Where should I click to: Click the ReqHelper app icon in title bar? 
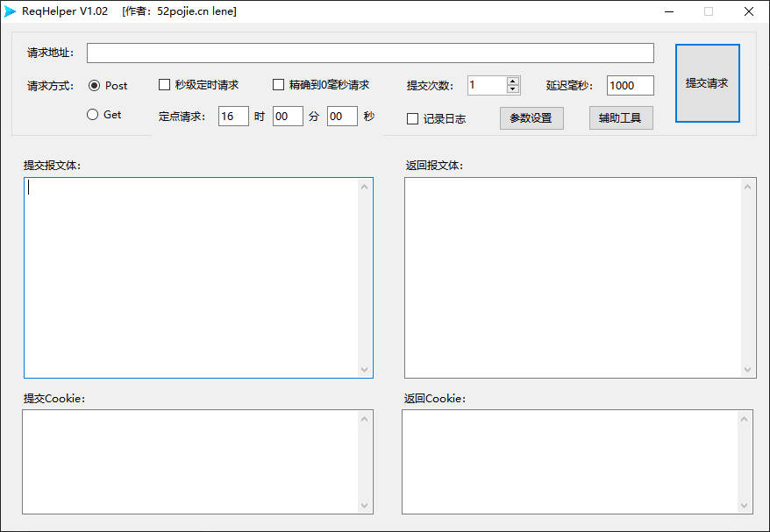coord(11,11)
